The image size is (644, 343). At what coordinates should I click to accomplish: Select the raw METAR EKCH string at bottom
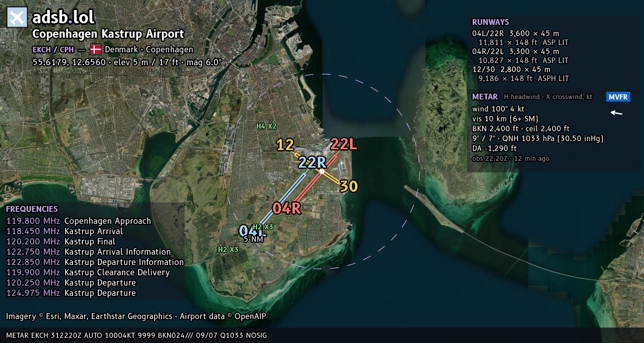(x=137, y=335)
